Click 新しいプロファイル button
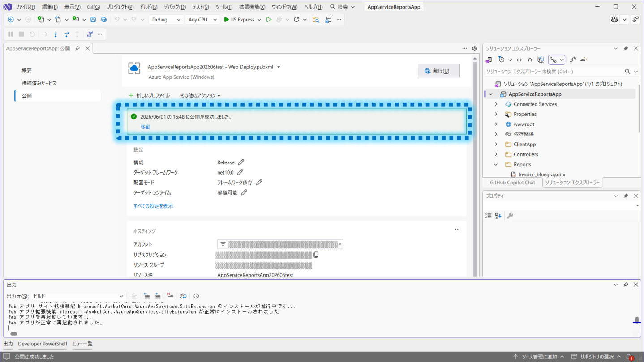 (149, 95)
